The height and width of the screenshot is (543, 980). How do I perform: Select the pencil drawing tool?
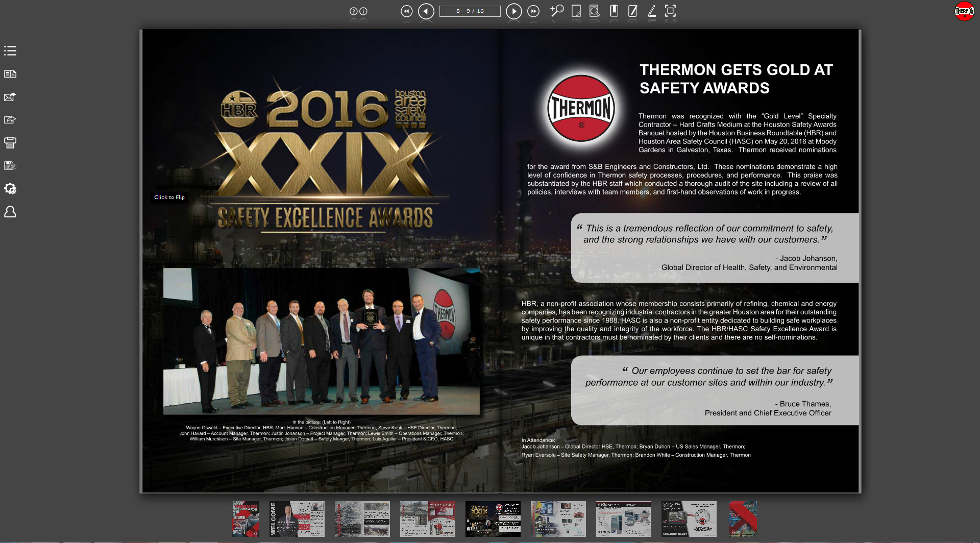pos(652,11)
